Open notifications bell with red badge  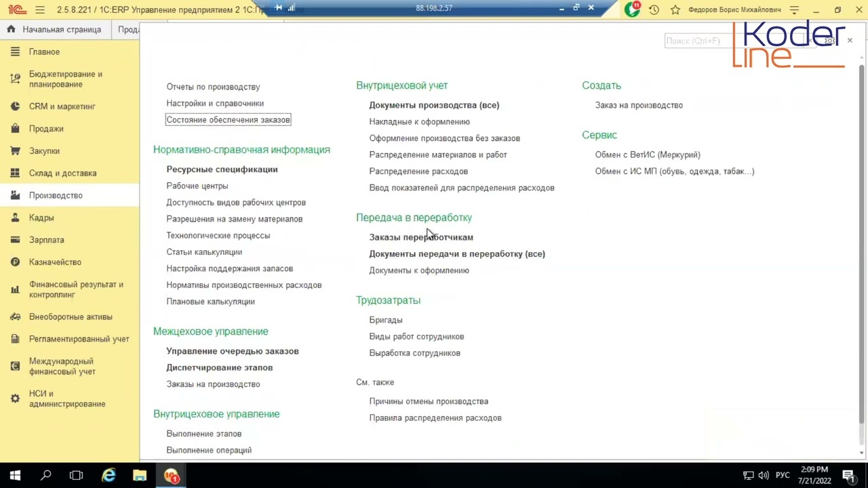[632, 9]
